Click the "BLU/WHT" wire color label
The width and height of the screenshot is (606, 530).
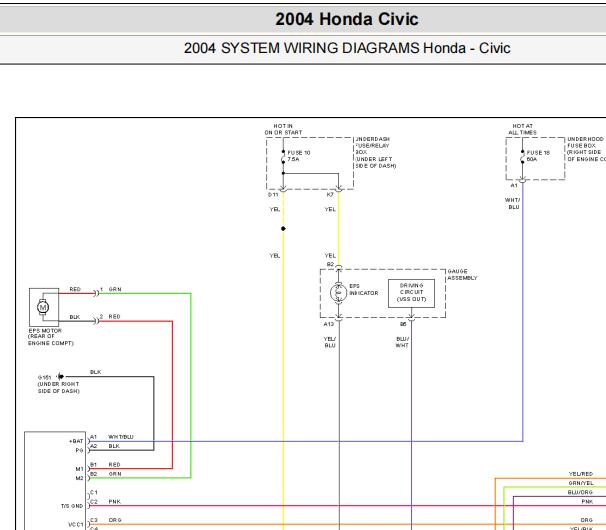coord(402,342)
